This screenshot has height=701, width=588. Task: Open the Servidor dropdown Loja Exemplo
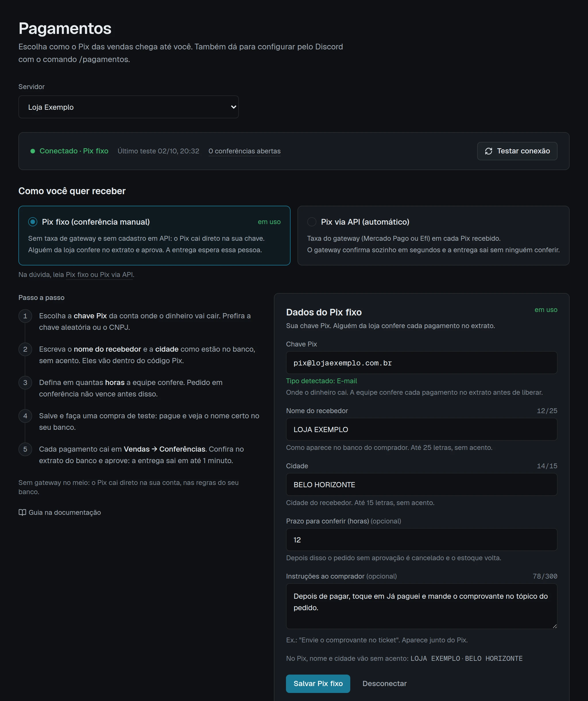[128, 107]
